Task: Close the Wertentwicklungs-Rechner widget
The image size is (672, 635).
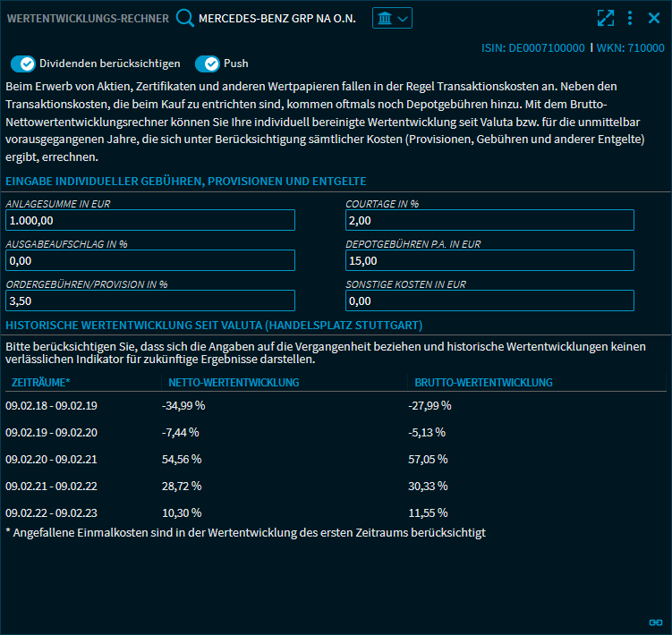Action: [x=653, y=18]
